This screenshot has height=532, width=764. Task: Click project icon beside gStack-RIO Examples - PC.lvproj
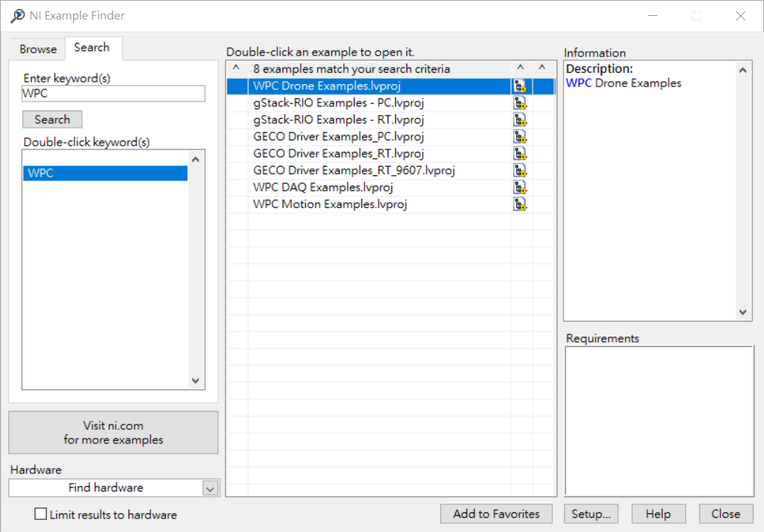(x=520, y=103)
